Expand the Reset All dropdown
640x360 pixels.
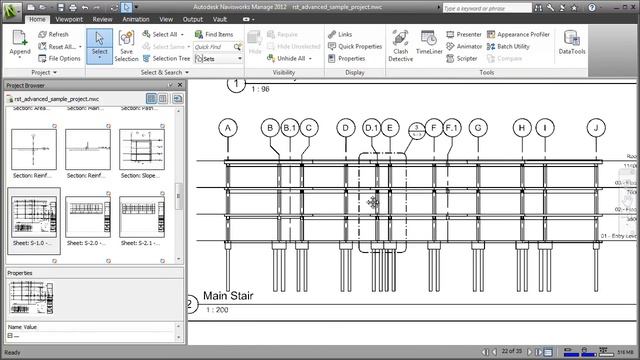pos(80,47)
